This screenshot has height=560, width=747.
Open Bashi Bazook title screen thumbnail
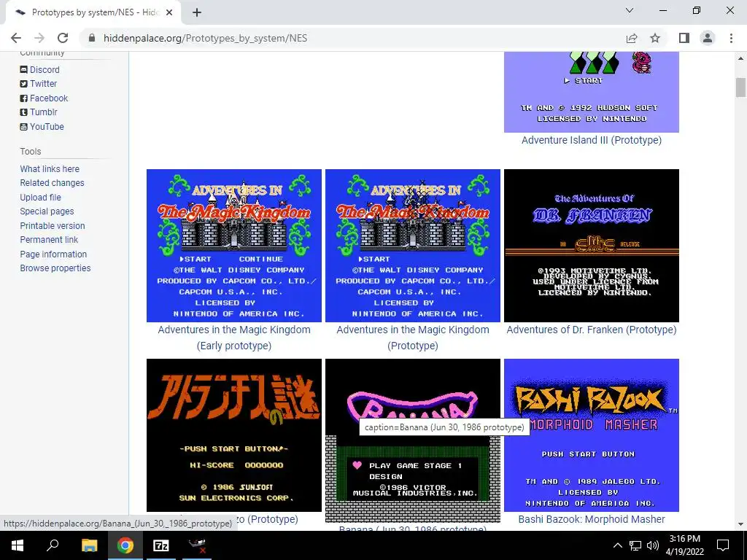[591, 435]
